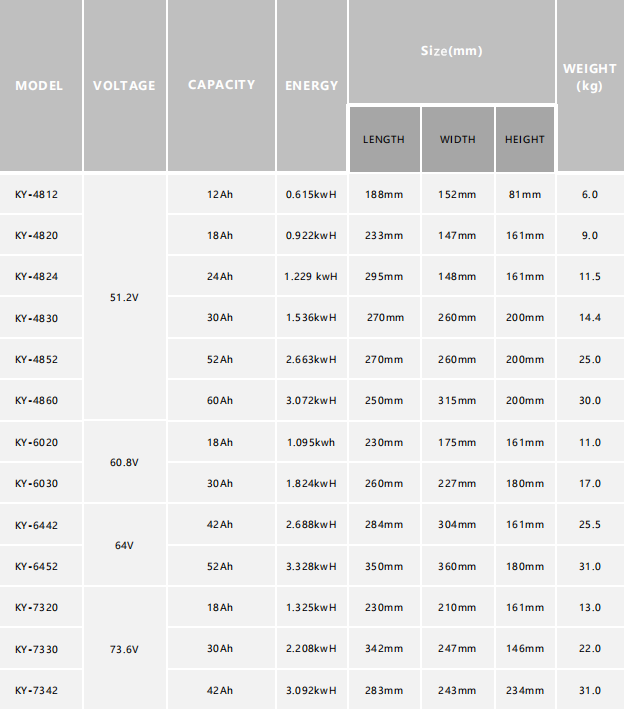624x710 pixels.
Task: Click the VOLTAGE column header
Action: pos(124,86)
